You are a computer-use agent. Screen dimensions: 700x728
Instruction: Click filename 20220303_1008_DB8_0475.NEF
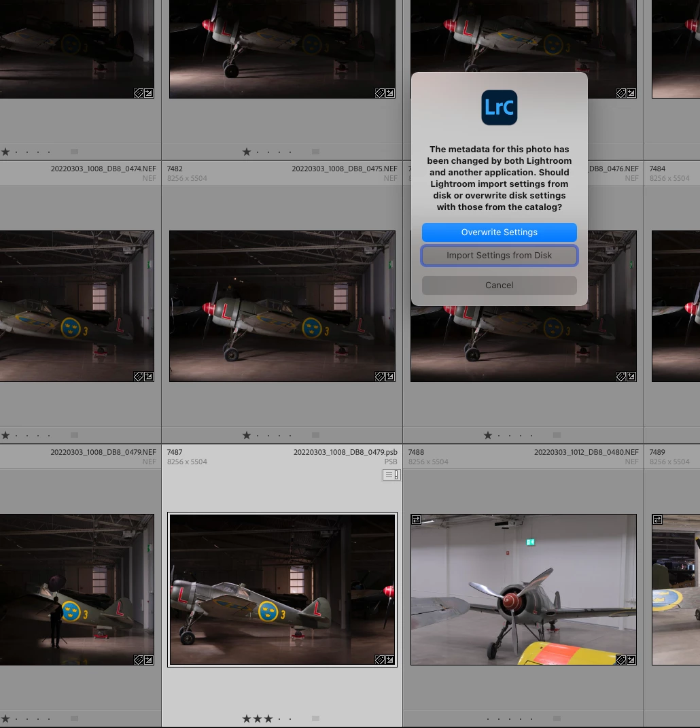[x=345, y=169]
